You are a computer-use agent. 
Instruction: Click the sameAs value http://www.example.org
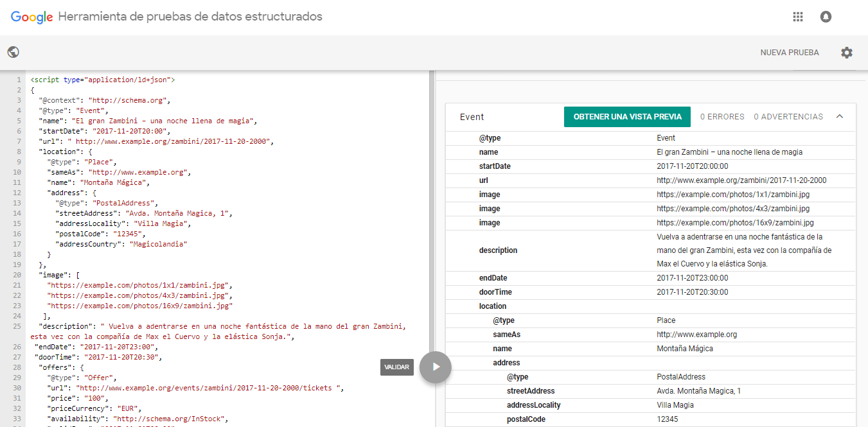[697, 335]
